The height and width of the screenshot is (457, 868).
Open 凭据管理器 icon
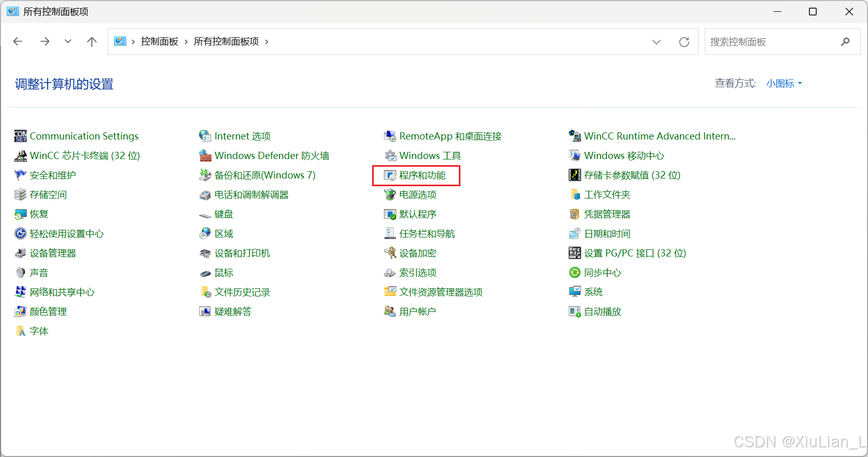point(575,214)
